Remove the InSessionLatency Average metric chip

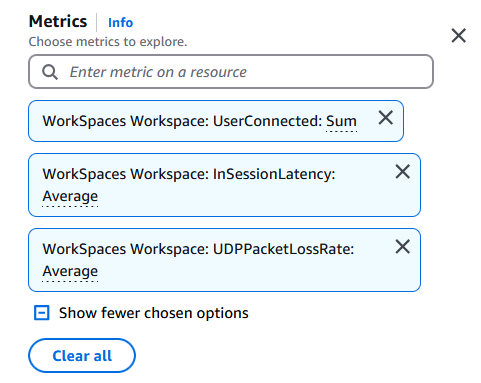pyautogui.click(x=403, y=172)
